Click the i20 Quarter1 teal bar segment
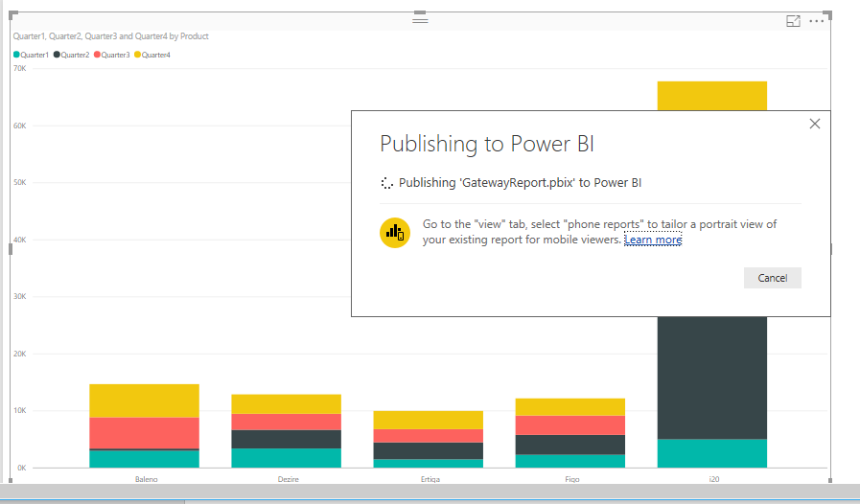This screenshot has height=504, width=860. (x=712, y=453)
